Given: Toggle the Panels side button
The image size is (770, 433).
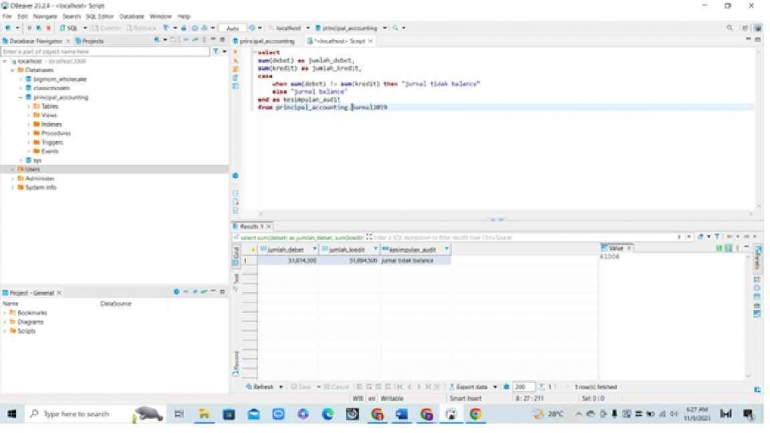Looking at the screenshot, I should (x=758, y=258).
